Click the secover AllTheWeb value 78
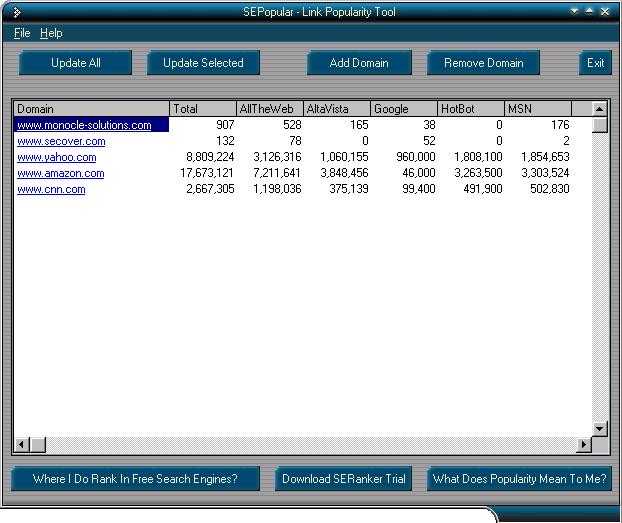Screen dimensions: 622x523 click(x=295, y=141)
